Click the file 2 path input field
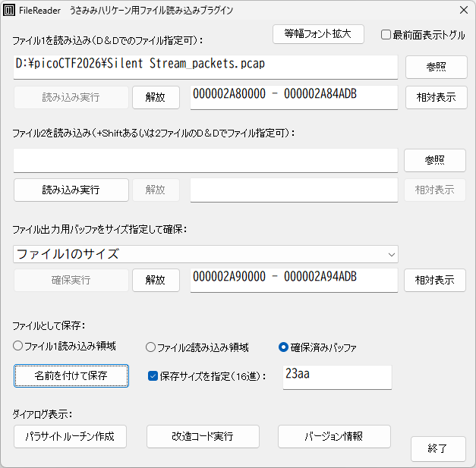This screenshot has width=476, height=468. [x=205, y=160]
